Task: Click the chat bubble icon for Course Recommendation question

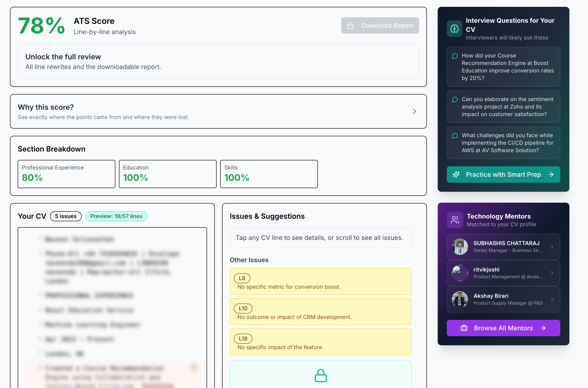Action: pos(455,56)
